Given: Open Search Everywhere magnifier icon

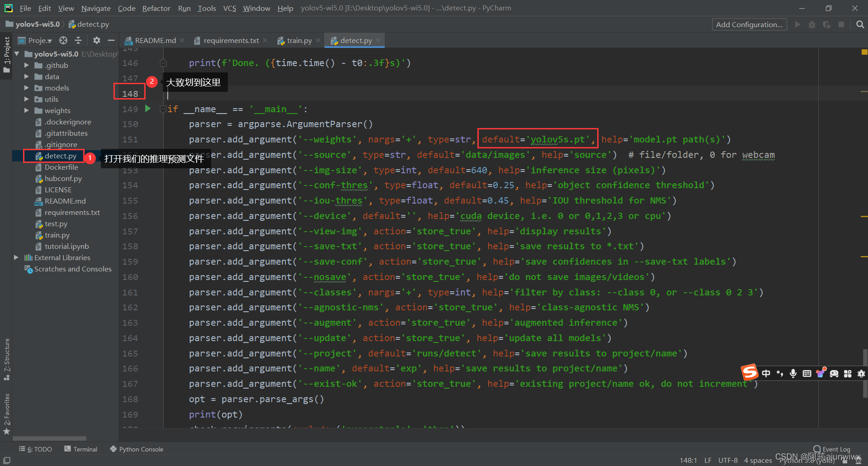Looking at the screenshot, I should (x=860, y=24).
